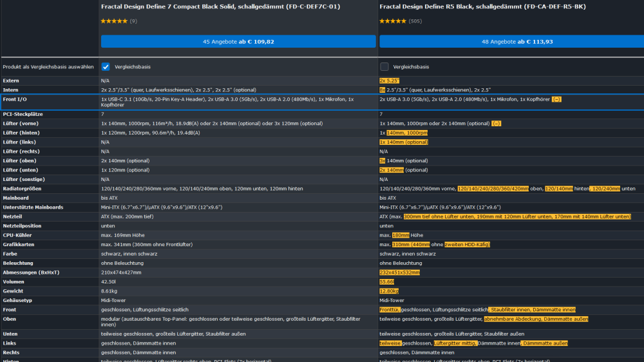This screenshot has width=644, height=362.
Task: Select the Lüfter (links) row label
Action: pos(19,142)
